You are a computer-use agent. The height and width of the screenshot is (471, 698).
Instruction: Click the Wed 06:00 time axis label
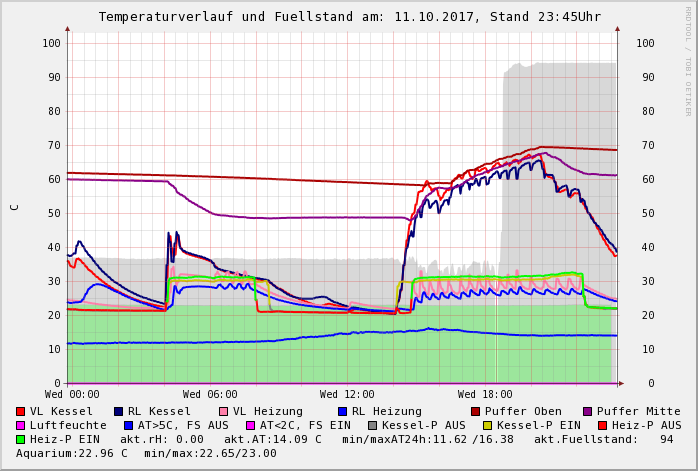tap(210, 394)
